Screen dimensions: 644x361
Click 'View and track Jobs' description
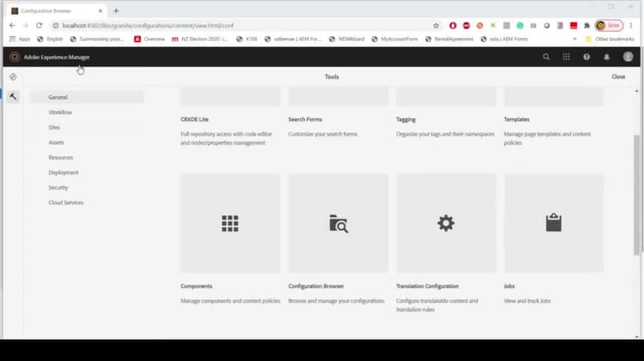click(527, 301)
